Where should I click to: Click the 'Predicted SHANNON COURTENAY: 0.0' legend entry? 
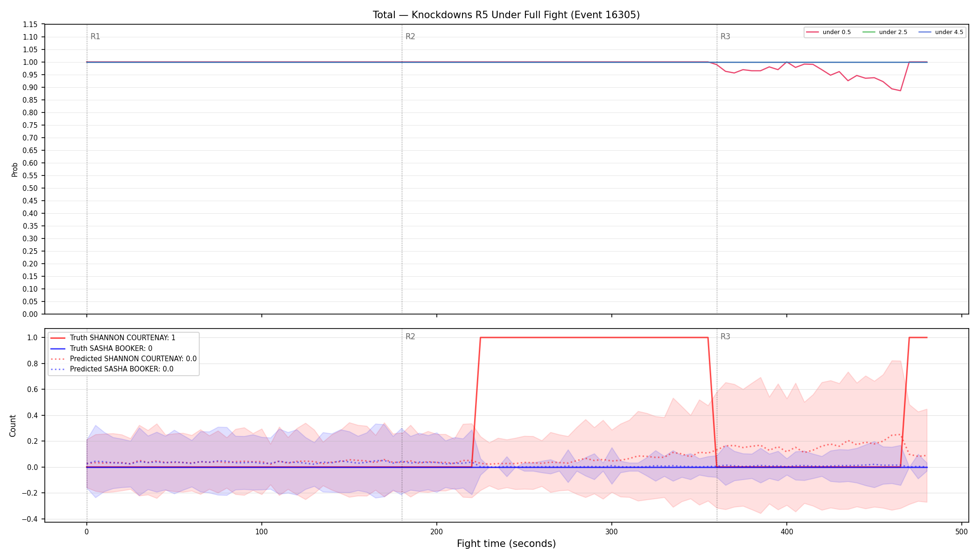124,359
